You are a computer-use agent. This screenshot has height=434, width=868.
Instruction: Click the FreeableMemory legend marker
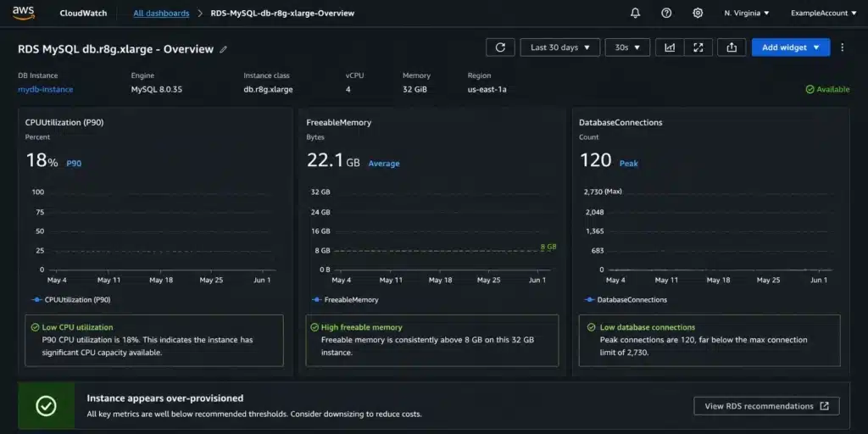click(x=317, y=299)
